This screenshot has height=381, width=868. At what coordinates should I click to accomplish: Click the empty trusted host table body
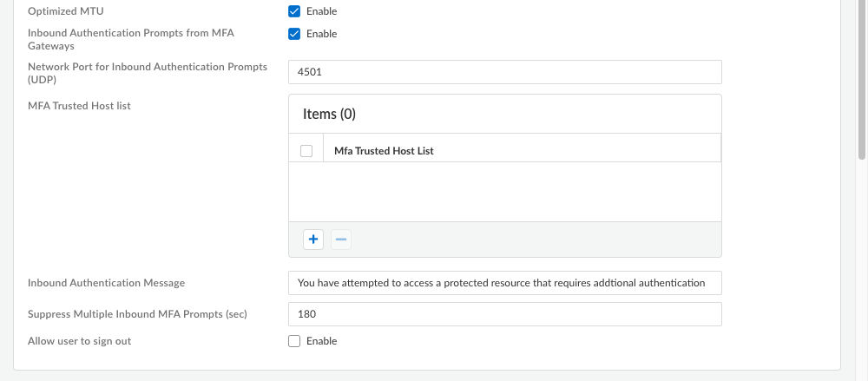click(504, 191)
